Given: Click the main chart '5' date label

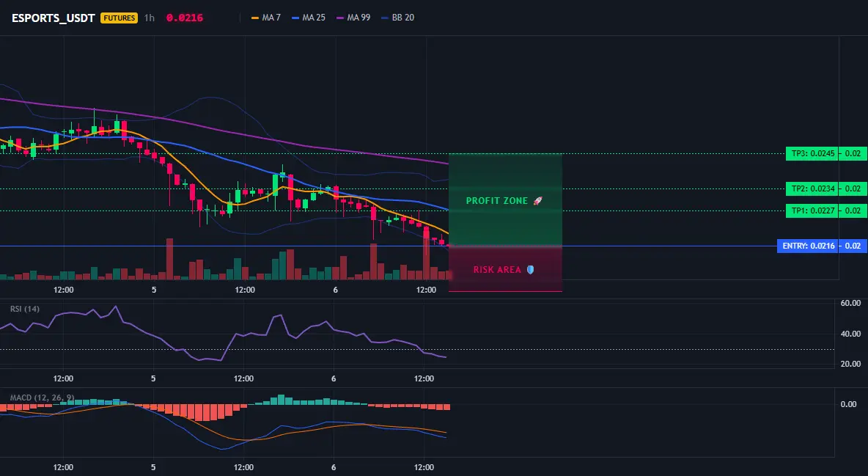Looking at the screenshot, I should pos(154,290).
